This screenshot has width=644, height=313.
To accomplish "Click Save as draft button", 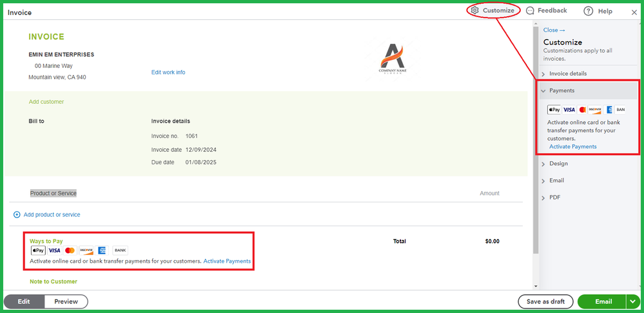I will pos(545,301).
